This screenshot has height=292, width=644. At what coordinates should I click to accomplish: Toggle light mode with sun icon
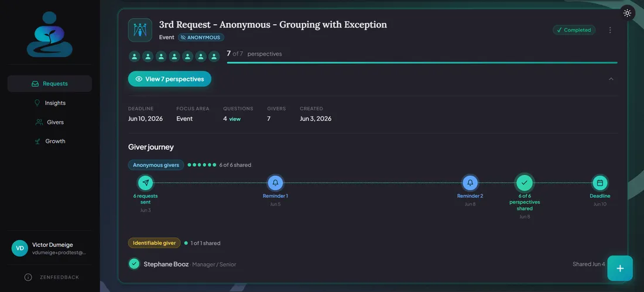coord(627,13)
